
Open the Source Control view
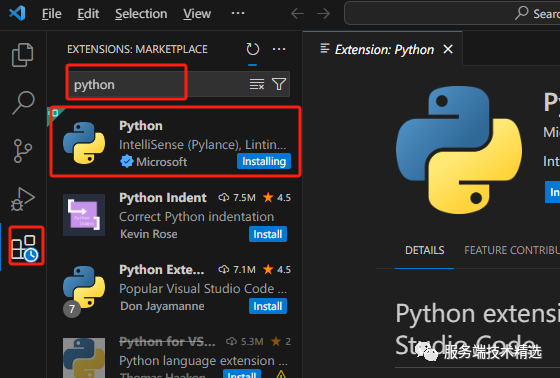point(22,151)
